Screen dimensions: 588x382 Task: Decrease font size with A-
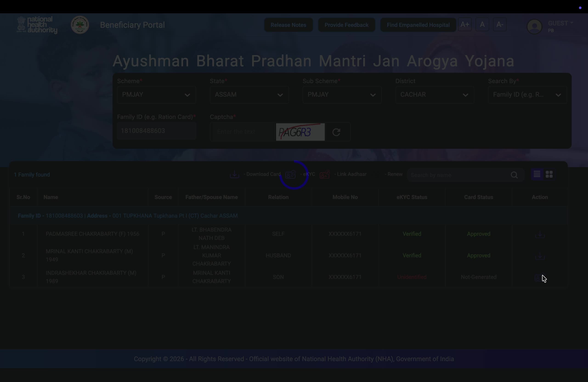[500, 25]
